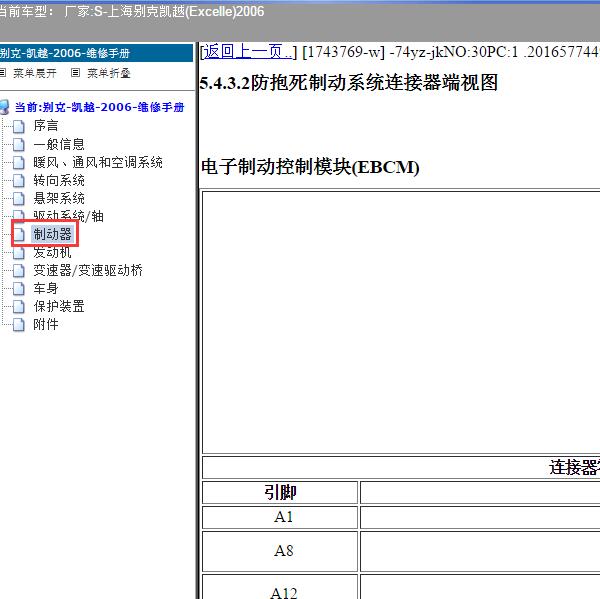The width and height of the screenshot is (600, 599).
Task: Click the page icon next to 保护装置
Action: click(18, 307)
